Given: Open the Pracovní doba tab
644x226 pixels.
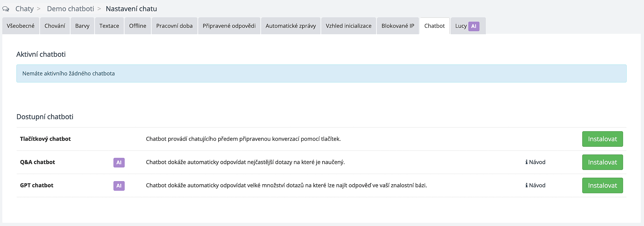Looking at the screenshot, I should [x=174, y=26].
